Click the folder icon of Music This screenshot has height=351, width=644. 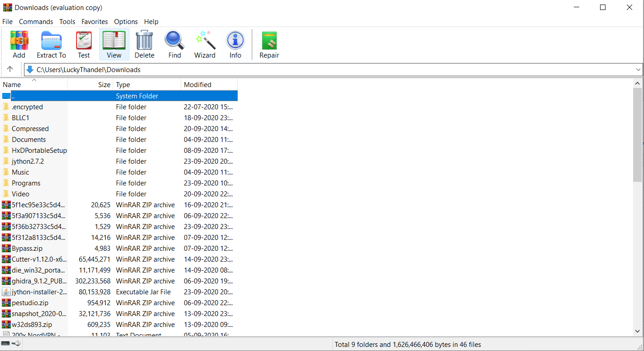coord(6,172)
